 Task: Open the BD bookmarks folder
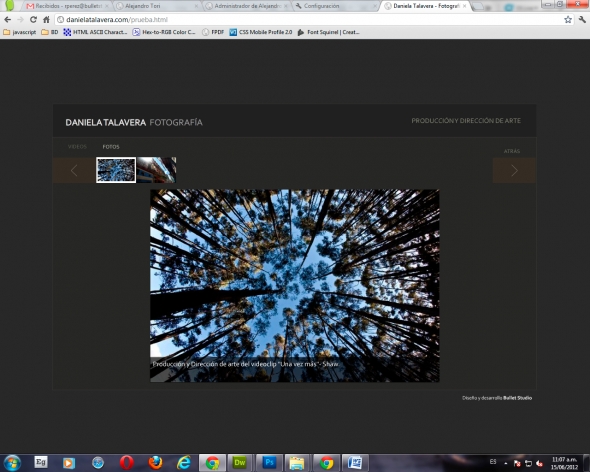[x=50, y=32]
